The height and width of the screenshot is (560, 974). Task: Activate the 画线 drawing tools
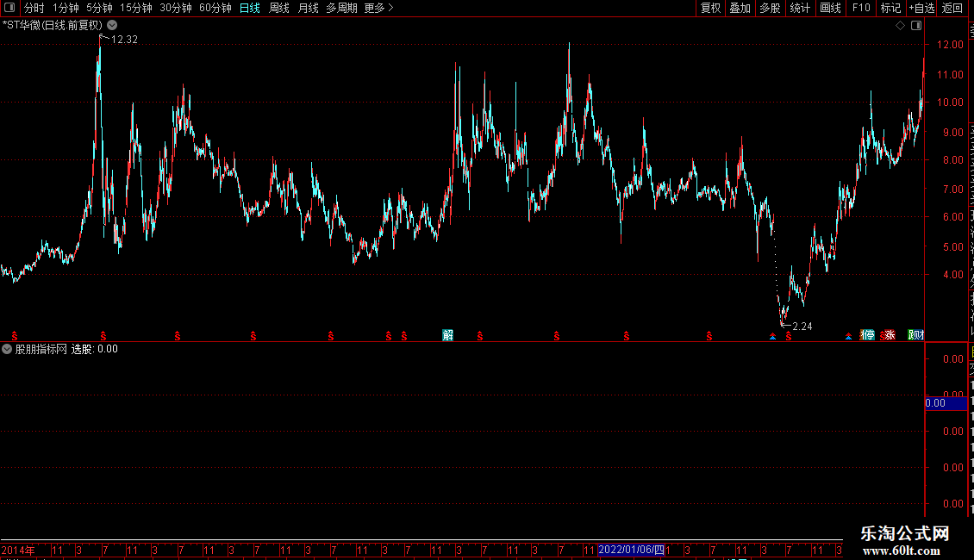tap(831, 8)
